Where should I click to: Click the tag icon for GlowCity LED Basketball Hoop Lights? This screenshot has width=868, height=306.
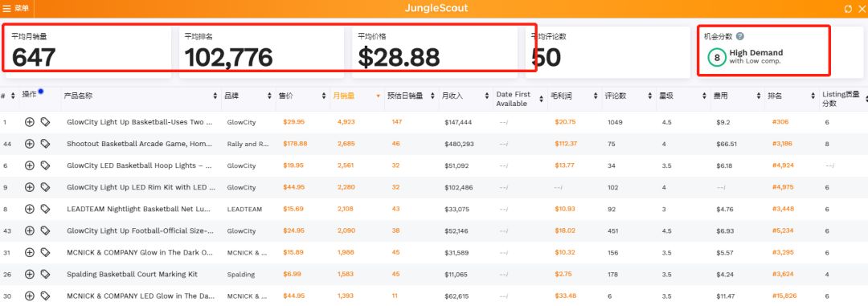(x=45, y=165)
